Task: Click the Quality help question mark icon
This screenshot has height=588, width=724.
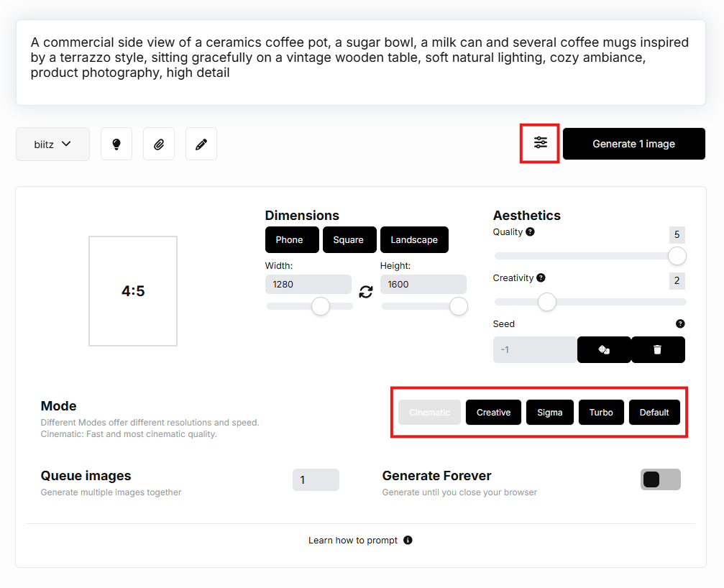Action: pos(530,232)
